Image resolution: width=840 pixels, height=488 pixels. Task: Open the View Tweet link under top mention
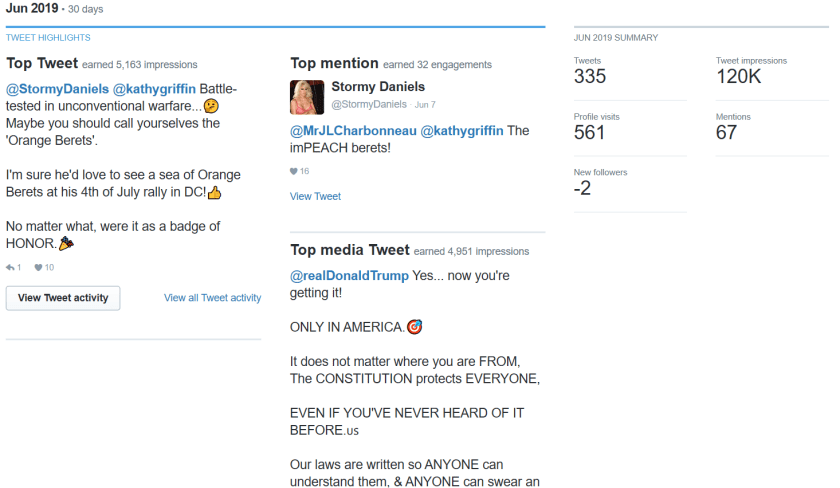click(316, 197)
